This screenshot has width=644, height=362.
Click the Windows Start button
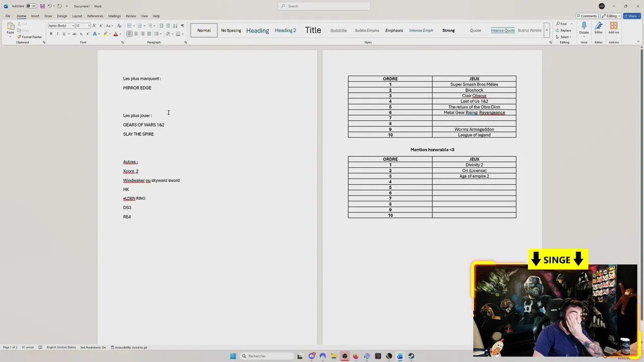233,356
